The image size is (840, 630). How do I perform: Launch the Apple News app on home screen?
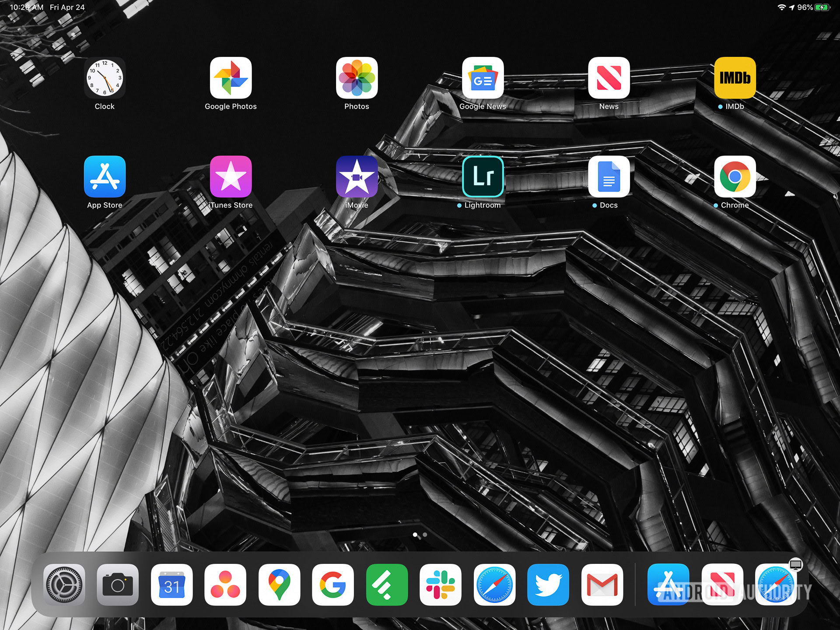pyautogui.click(x=609, y=78)
